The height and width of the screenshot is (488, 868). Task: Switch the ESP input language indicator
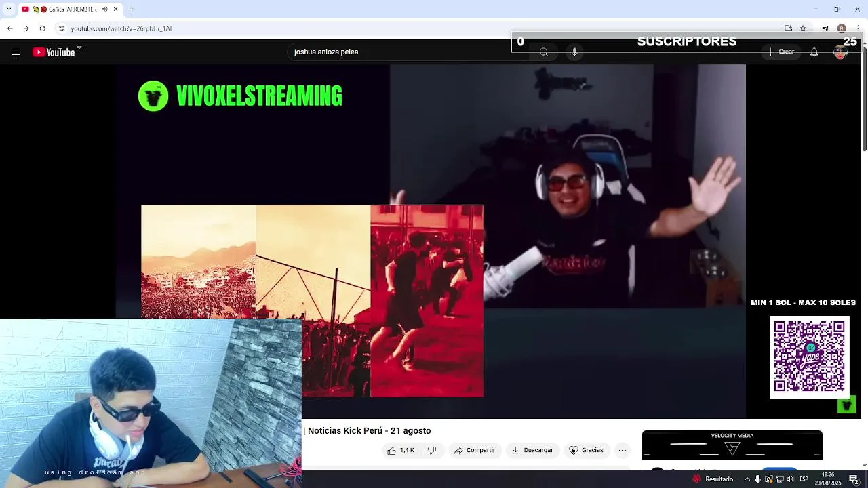(x=804, y=479)
